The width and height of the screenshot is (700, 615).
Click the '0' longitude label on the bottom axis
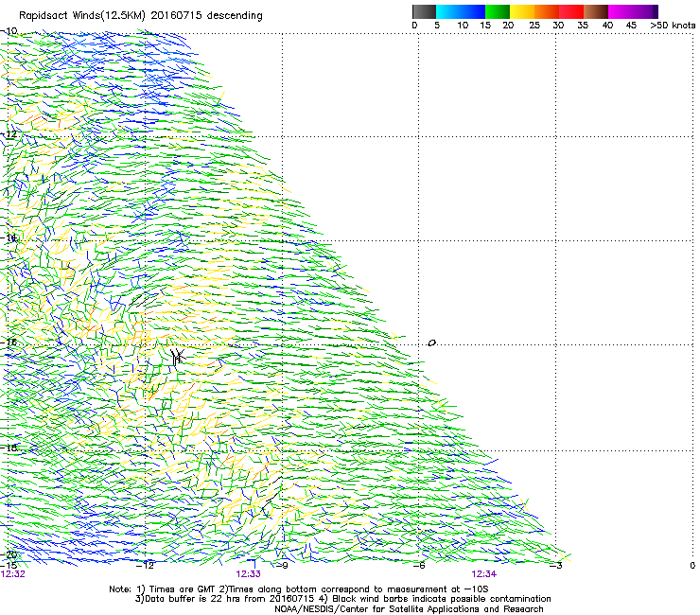coord(692,566)
